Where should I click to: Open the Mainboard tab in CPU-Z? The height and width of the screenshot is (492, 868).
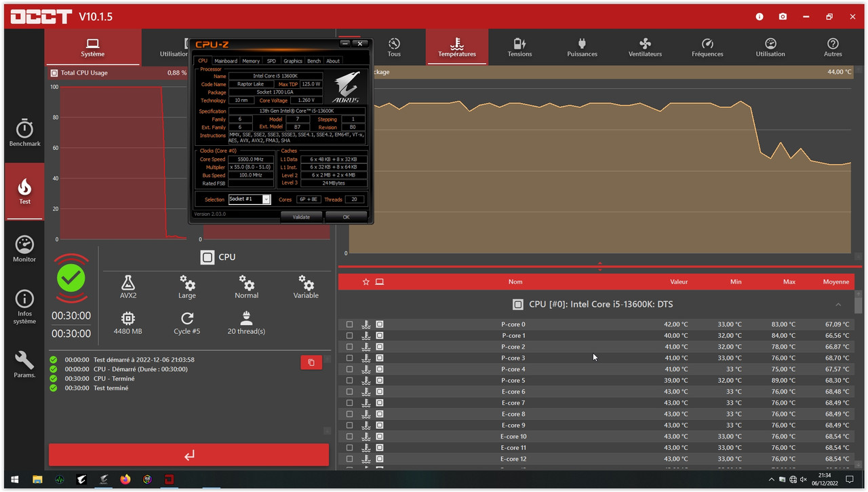point(226,61)
